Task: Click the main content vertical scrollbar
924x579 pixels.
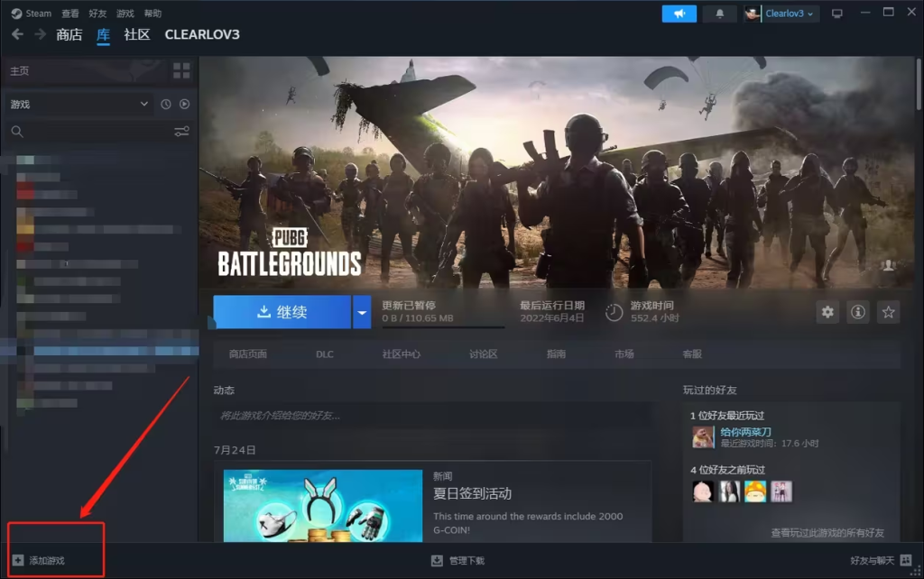Action: (x=919, y=84)
